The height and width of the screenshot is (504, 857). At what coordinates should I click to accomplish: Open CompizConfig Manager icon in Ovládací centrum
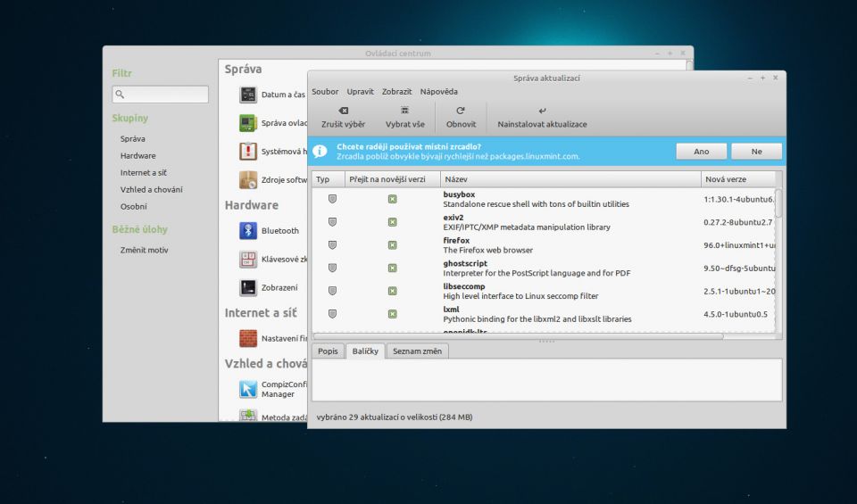click(x=248, y=389)
